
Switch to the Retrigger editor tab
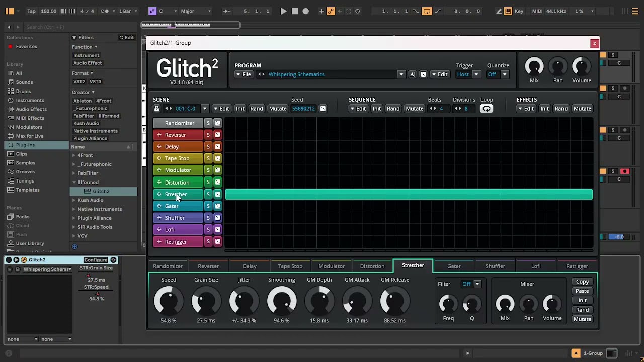(577, 266)
